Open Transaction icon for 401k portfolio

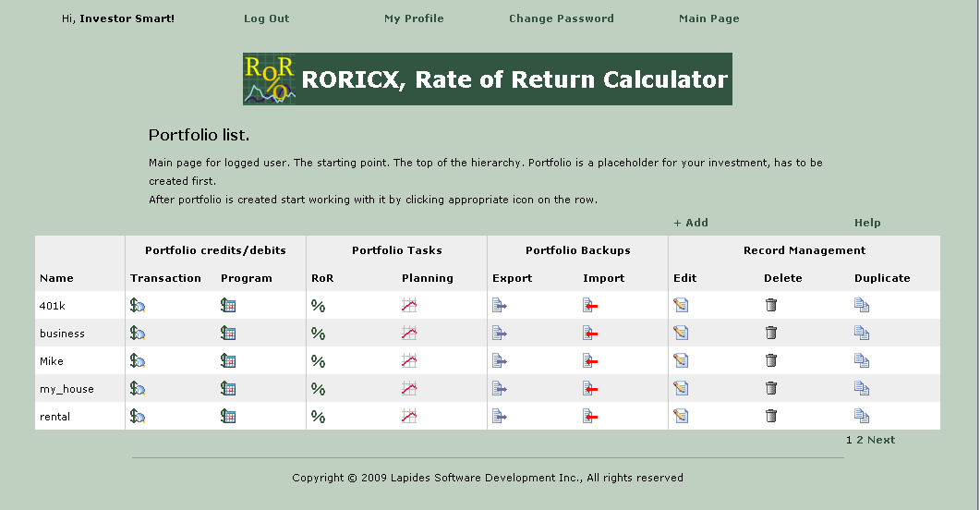point(138,306)
